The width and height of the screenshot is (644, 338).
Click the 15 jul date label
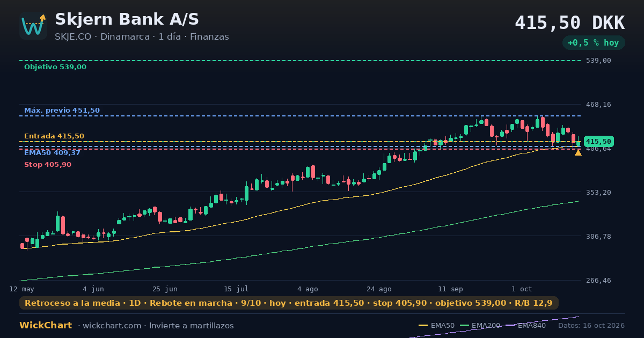[x=236, y=289]
